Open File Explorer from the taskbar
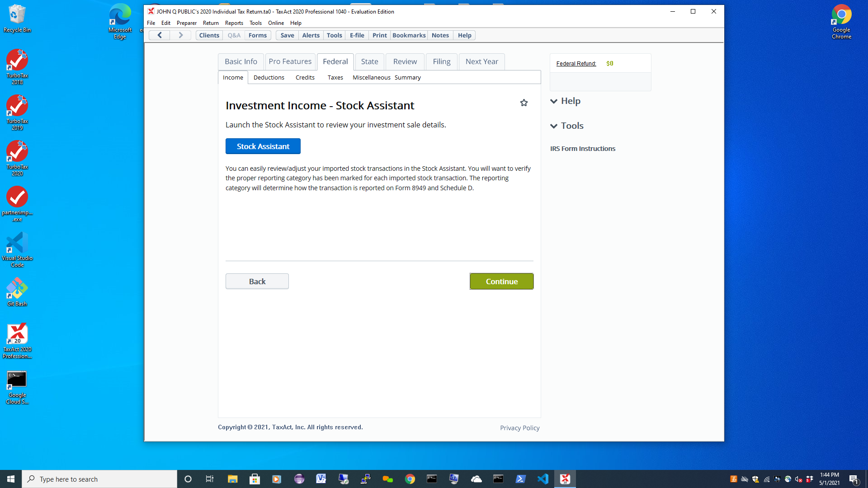 tap(232, 479)
